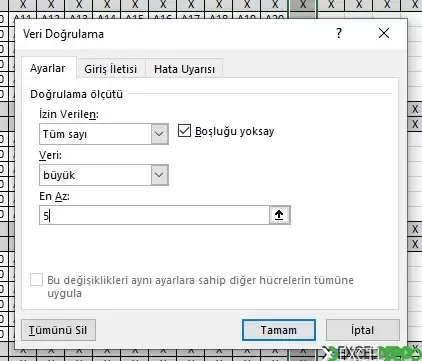This screenshot has width=422, height=361.
Task: Switch to the Hata Uyarısı tab
Action: [x=184, y=69]
